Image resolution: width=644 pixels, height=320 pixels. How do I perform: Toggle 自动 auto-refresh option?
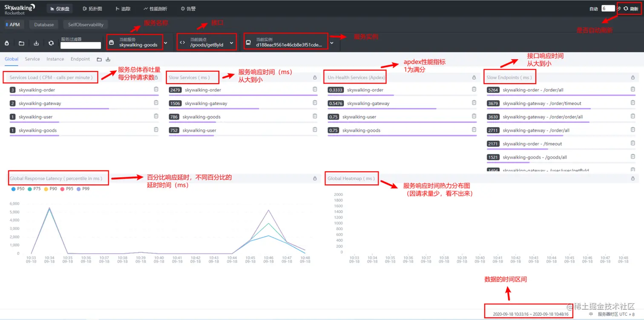click(593, 9)
